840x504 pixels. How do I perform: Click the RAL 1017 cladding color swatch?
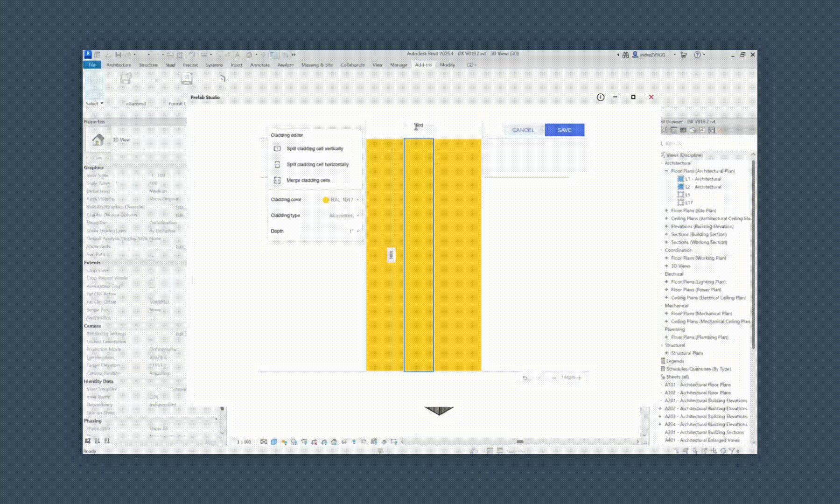[x=326, y=199]
